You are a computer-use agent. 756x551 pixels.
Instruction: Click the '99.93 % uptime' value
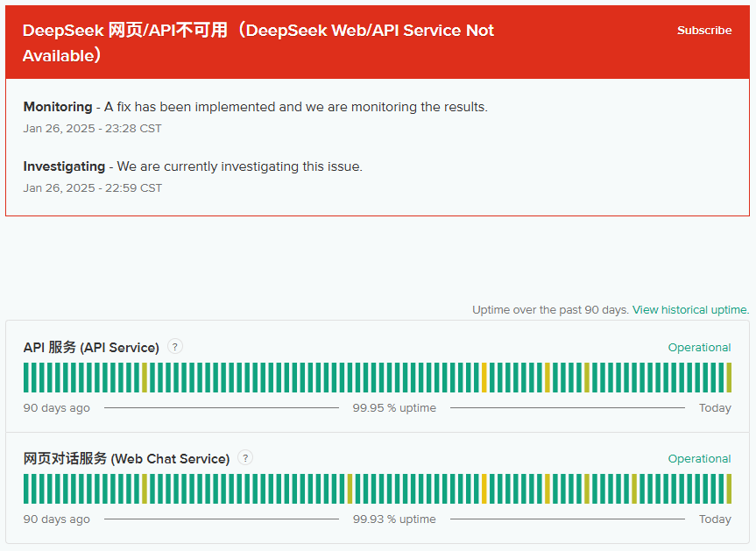click(x=394, y=519)
